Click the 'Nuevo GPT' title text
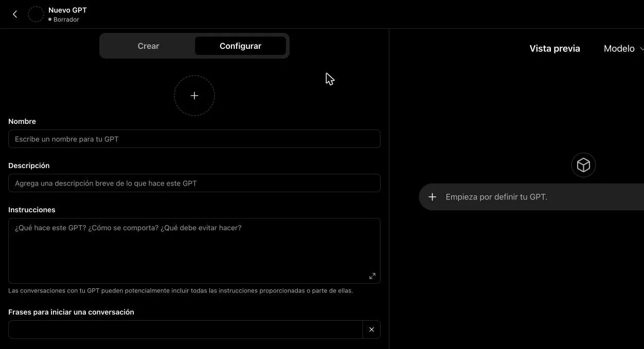Viewport: 644px width, 349px height. 67,10
